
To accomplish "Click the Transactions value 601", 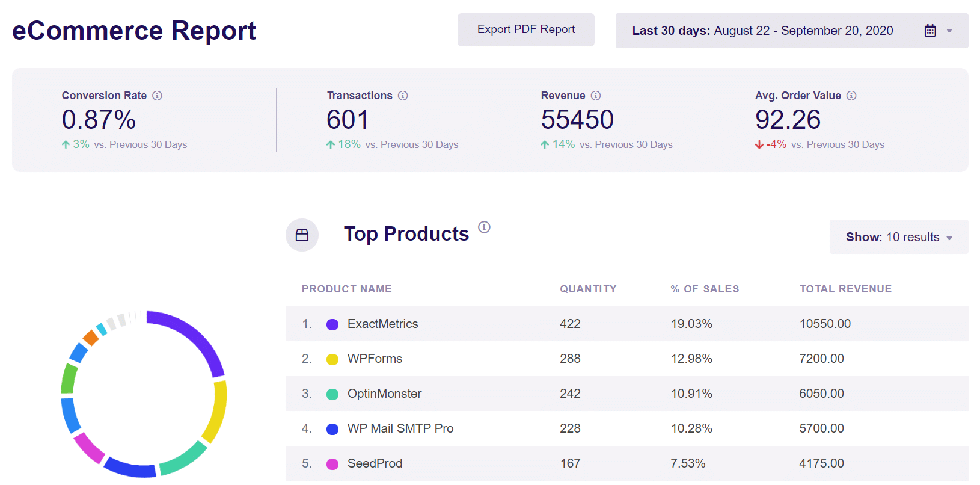I will click(348, 120).
